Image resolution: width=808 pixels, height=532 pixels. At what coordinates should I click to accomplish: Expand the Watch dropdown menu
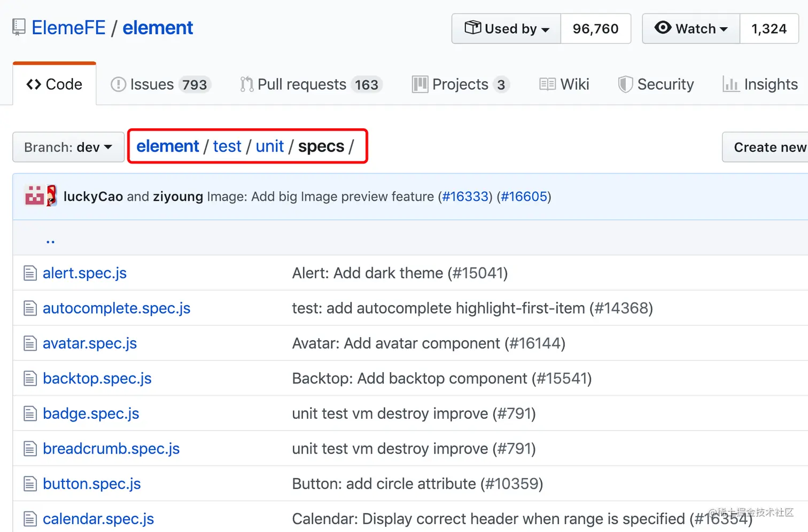coord(691,29)
